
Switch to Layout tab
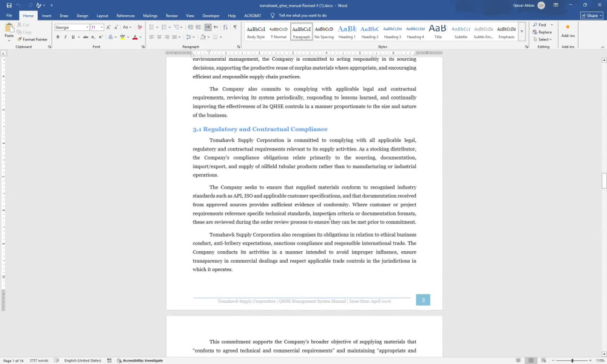coord(102,16)
